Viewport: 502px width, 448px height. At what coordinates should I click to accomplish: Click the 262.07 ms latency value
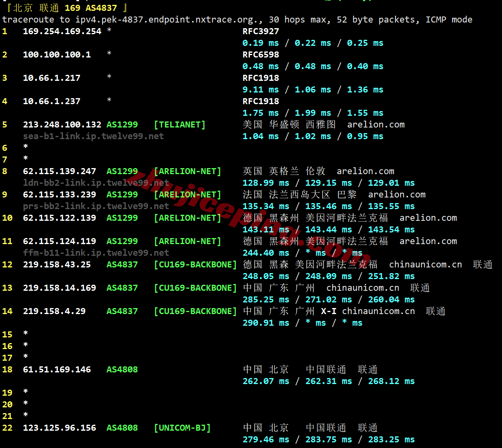266,381
